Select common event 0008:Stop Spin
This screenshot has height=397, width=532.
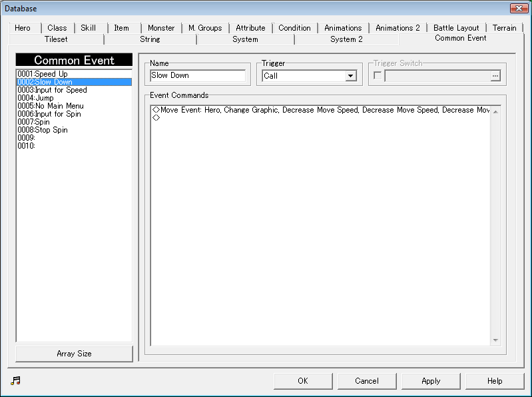pos(42,130)
